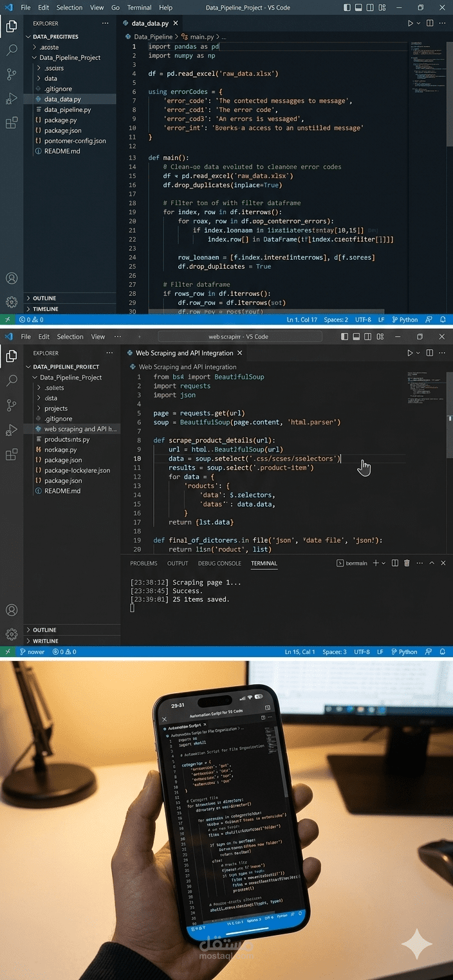The width and height of the screenshot is (453, 980).
Task: Maximize the terminal panel with the caret
Action: (x=432, y=563)
